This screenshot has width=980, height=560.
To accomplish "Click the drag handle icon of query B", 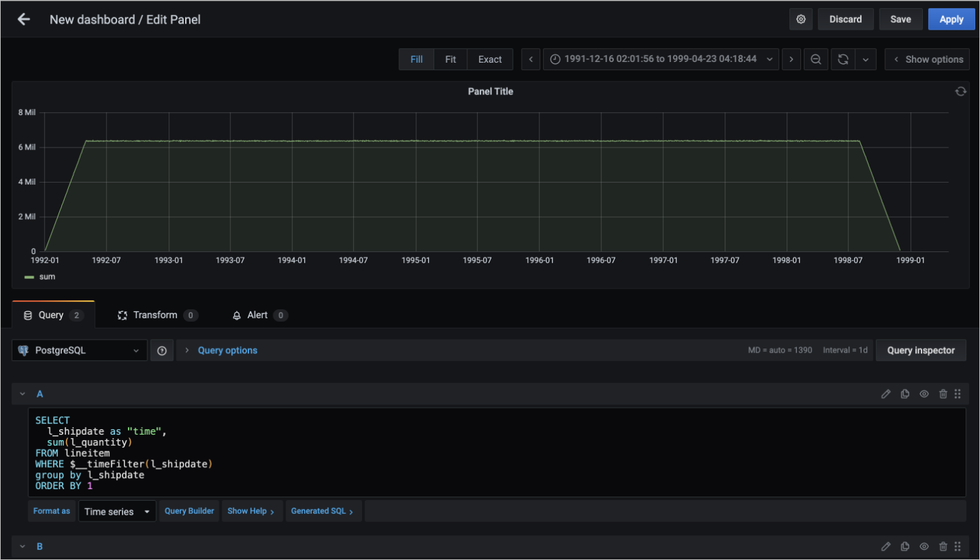I will pyautogui.click(x=958, y=546).
